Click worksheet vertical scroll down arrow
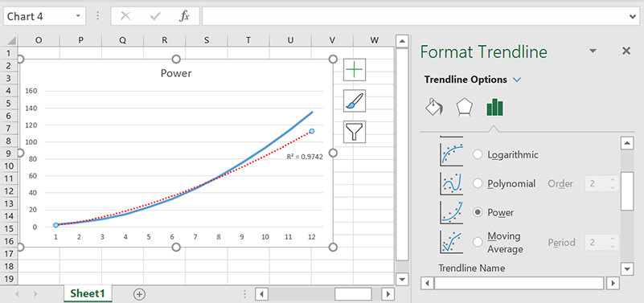Image resolution: width=644 pixels, height=303 pixels. 402,279
